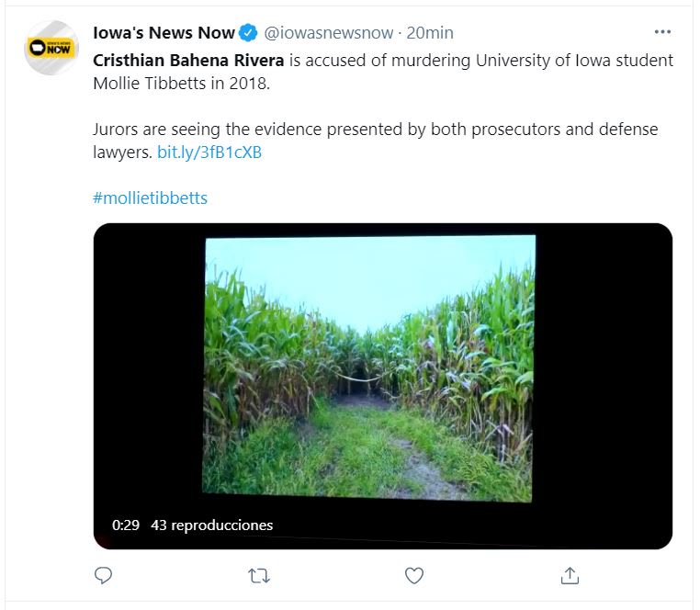Open the three-dot more options menu

(x=662, y=32)
